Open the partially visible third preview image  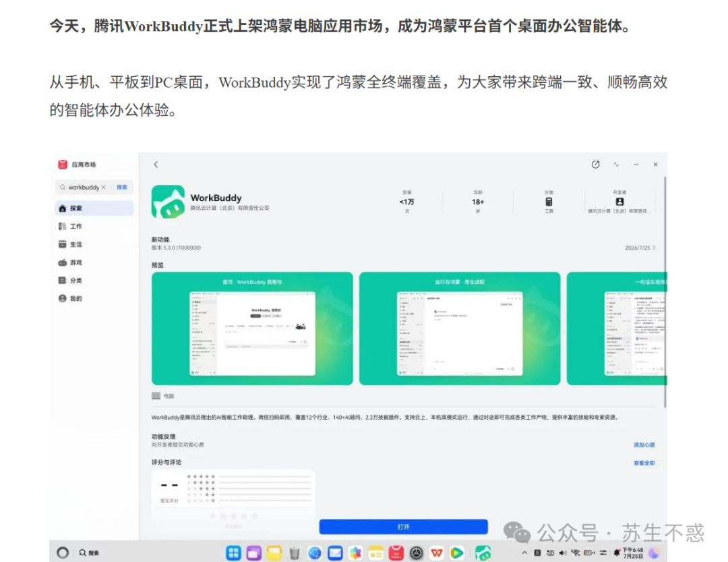pos(617,329)
